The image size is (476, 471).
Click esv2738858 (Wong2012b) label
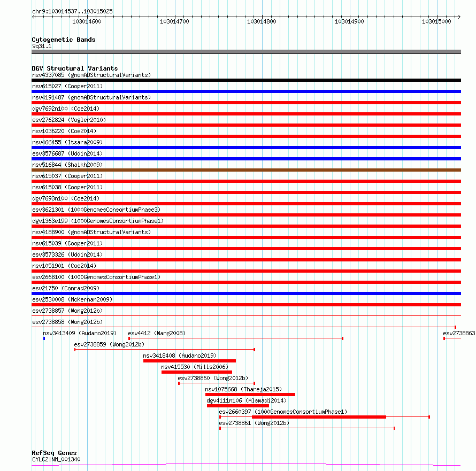click(67, 322)
